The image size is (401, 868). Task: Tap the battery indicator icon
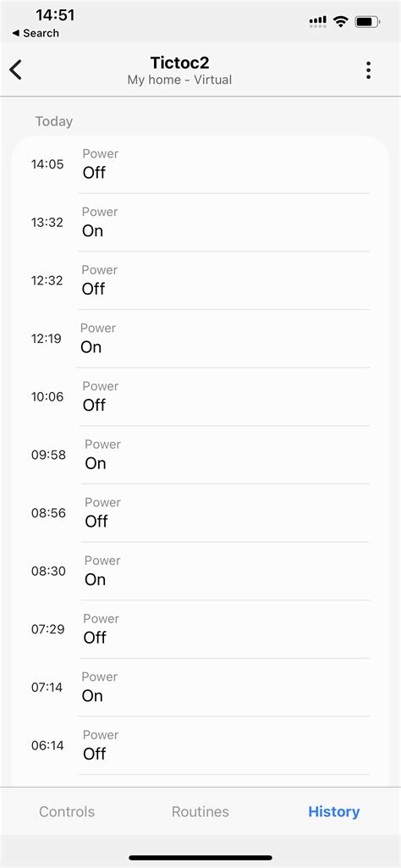click(x=367, y=22)
